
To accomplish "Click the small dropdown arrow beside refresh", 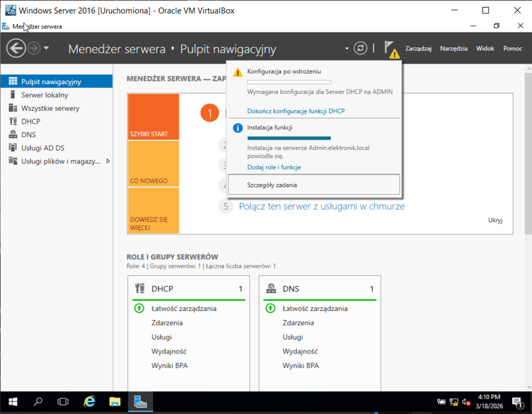I will [x=347, y=49].
